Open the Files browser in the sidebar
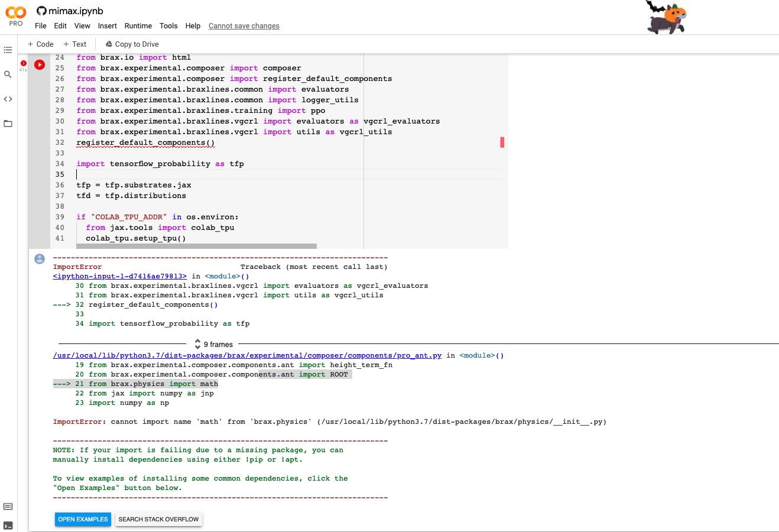Viewport: 779px width, 532px height. pyautogui.click(x=8, y=124)
